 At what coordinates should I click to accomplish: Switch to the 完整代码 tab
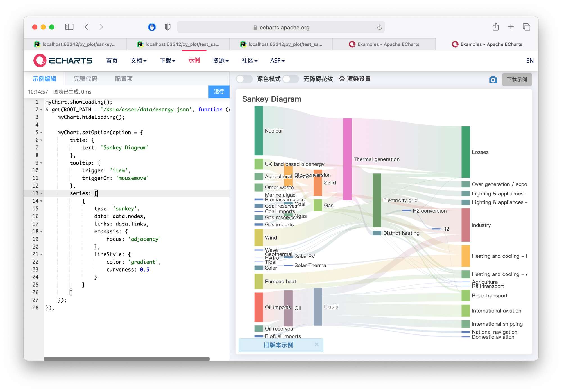tap(85, 79)
